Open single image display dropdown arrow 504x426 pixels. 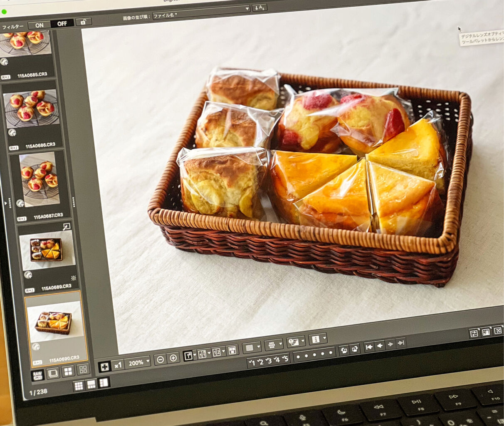195,355
